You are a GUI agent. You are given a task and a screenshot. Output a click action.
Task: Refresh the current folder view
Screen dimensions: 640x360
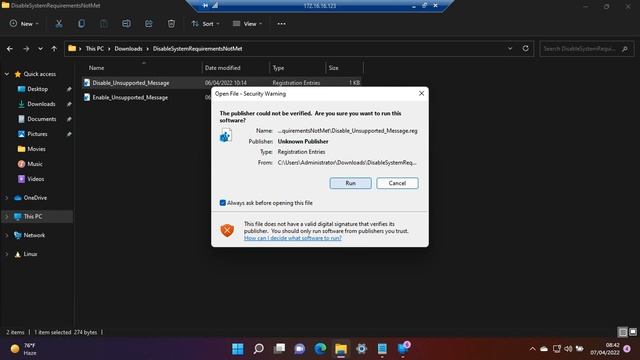(x=525, y=48)
